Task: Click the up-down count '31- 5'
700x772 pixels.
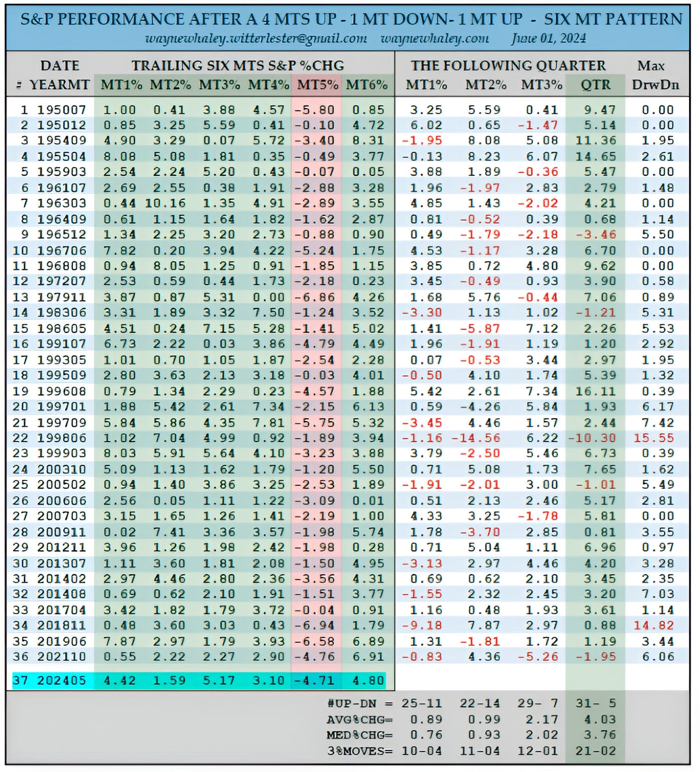Action: pyautogui.click(x=596, y=704)
